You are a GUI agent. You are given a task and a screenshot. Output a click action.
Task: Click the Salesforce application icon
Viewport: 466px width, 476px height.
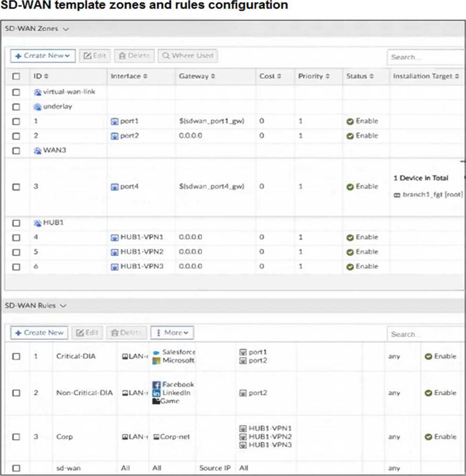(156, 353)
